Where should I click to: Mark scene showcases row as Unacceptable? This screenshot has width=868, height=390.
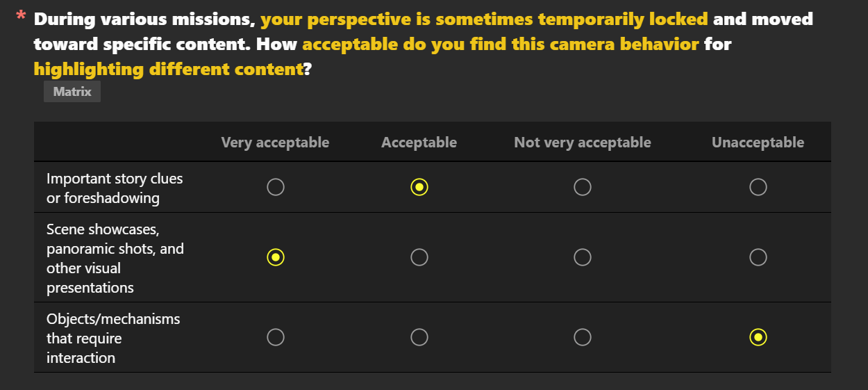click(758, 257)
